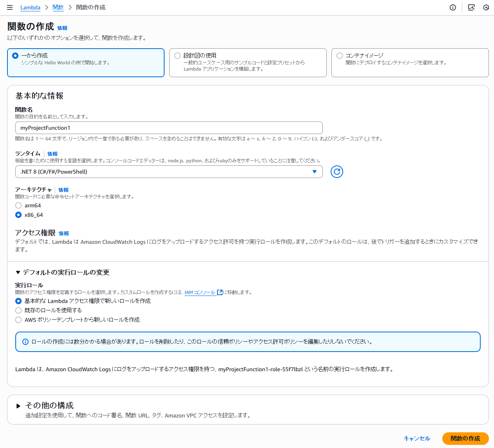Go to Lambda breadcrumb
The width and height of the screenshot is (494, 448).
pyautogui.click(x=30, y=7)
